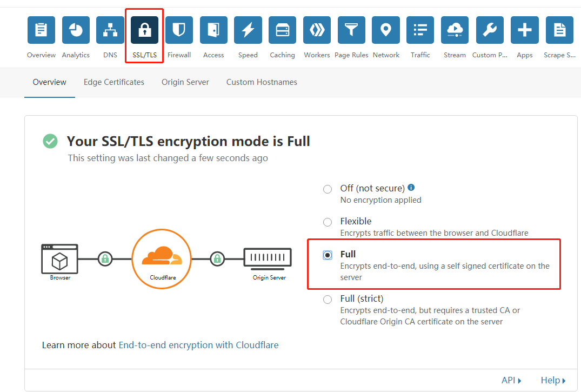Switch to the Origin Server tab
Image resolution: width=581 pixels, height=392 pixels.
pyautogui.click(x=185, y=82)
